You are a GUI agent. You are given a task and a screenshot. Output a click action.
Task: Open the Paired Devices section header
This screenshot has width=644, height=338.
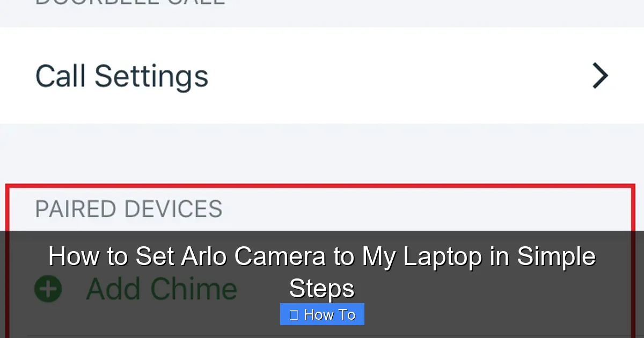pos(129,209)
